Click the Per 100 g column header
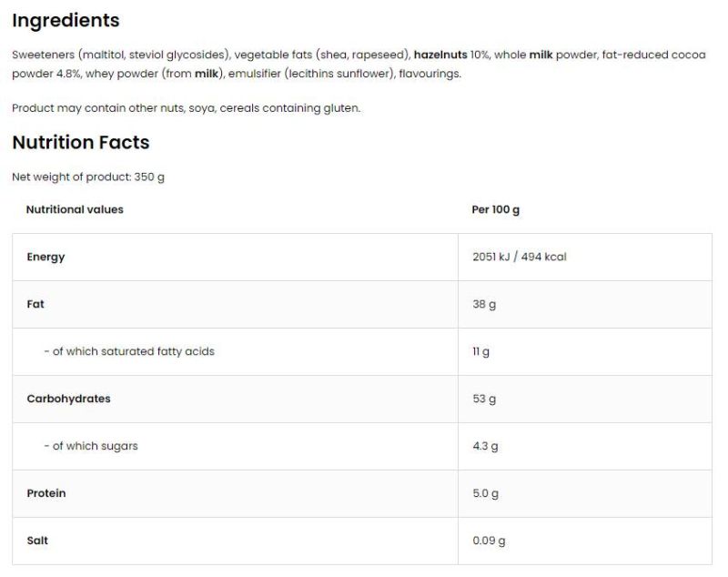The width and height of the screenshot is (728, 577). [496, 209]
